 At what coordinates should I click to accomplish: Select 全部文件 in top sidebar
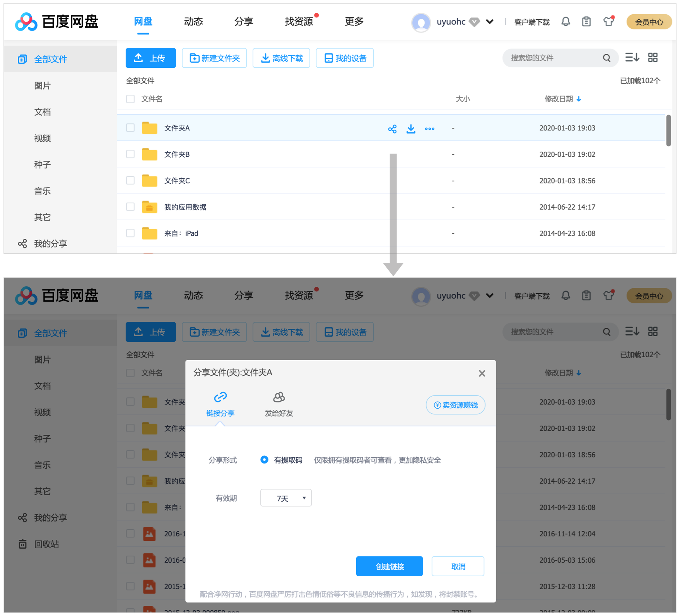[61, 59]
